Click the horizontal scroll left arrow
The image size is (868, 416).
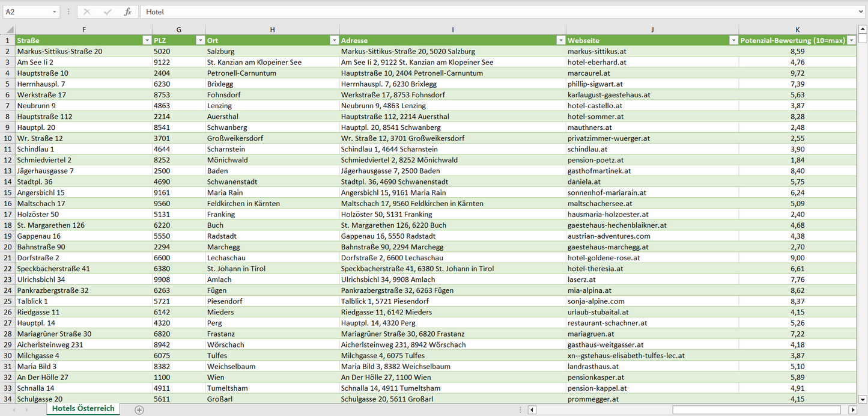pos(532,410)
